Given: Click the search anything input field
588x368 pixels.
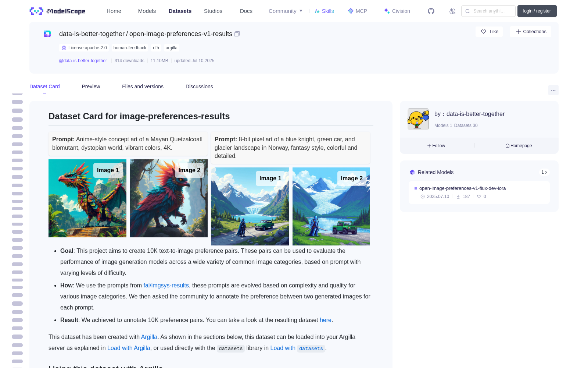Looking at the screenshot, I should pos(488,11).
